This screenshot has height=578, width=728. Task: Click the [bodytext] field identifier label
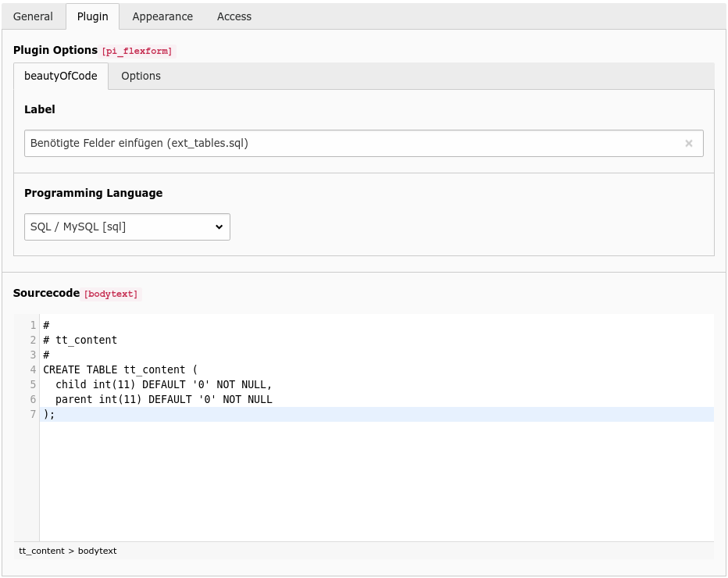[110, 294]
